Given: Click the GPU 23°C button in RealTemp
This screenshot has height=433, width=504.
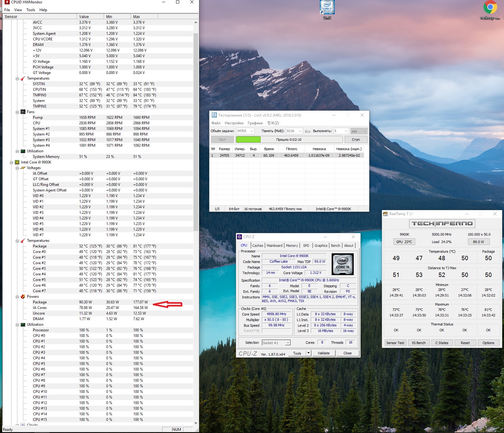Looking at the screenshot, I should click(x=404, y=242).
